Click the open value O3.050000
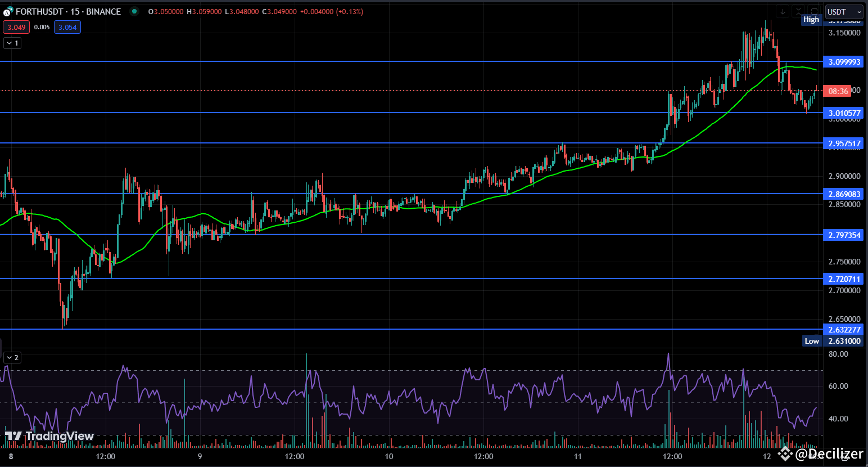 click(x=166, y=11)
